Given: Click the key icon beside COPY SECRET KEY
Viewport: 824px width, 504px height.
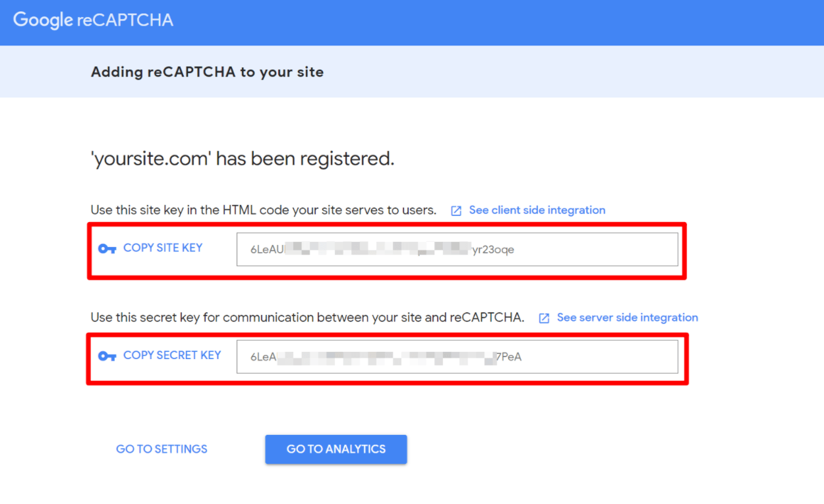Looking at the screenshot, I should tap(107, 356).
